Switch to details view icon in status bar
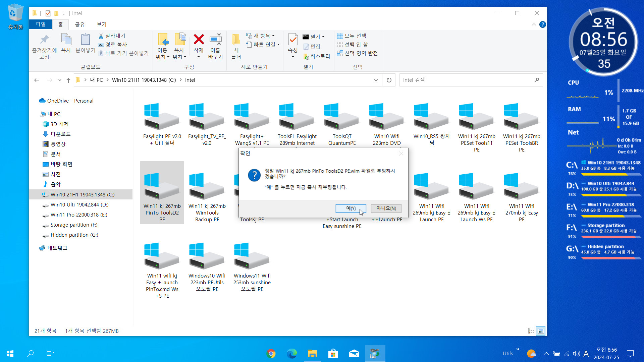 531,331
